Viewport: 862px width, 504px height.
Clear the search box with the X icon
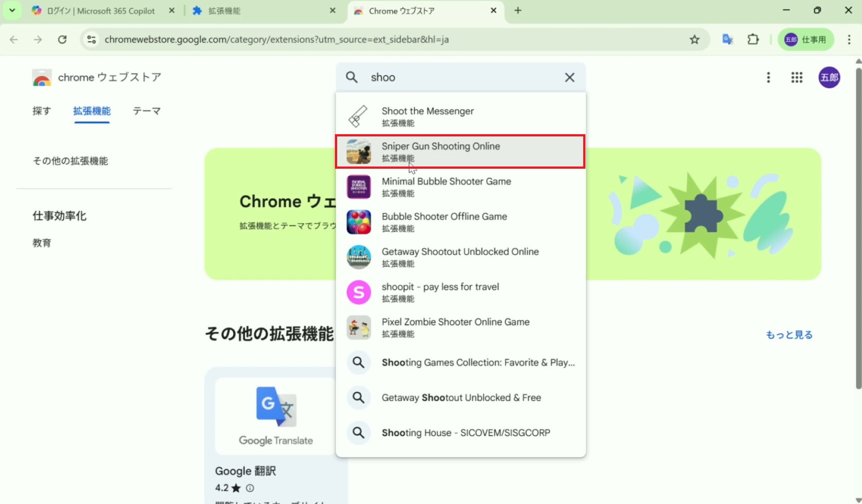point(569,78)
